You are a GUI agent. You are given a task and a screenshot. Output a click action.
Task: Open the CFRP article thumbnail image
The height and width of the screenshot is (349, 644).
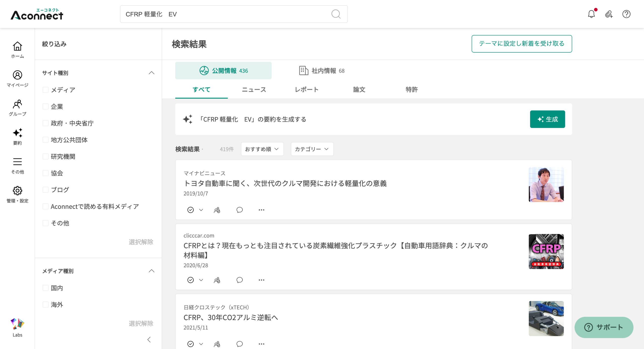point(546,251)
